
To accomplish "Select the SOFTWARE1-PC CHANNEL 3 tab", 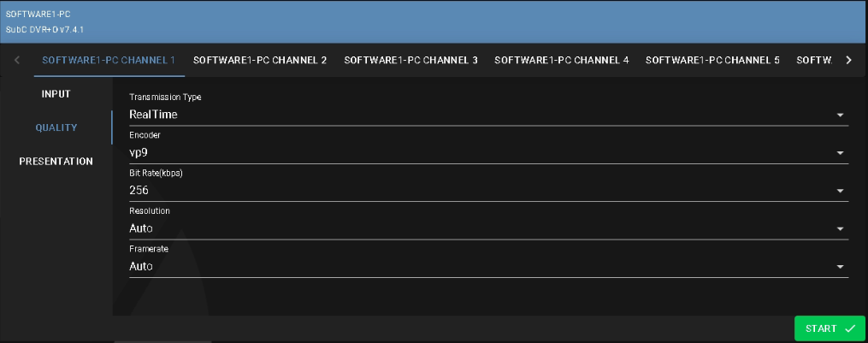I will point(410,61).
